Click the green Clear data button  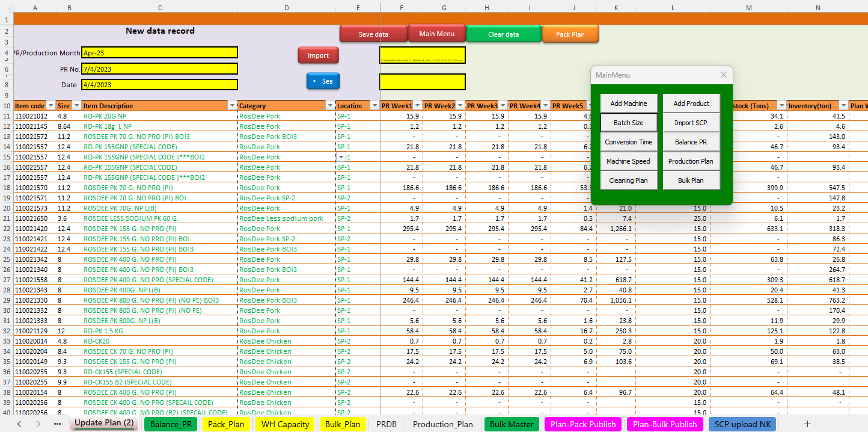(x=503, y=34)
